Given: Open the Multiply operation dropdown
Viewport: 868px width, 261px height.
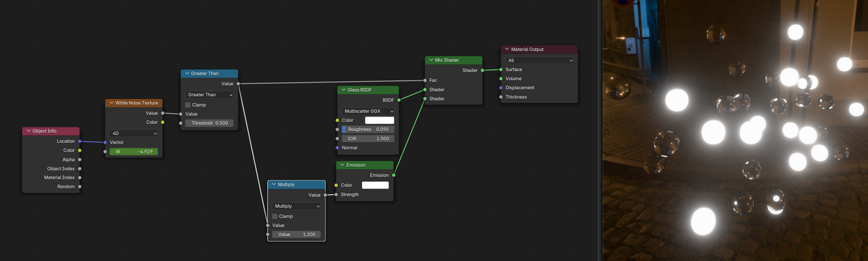Looking at the screenshot, I should (296, 206).
